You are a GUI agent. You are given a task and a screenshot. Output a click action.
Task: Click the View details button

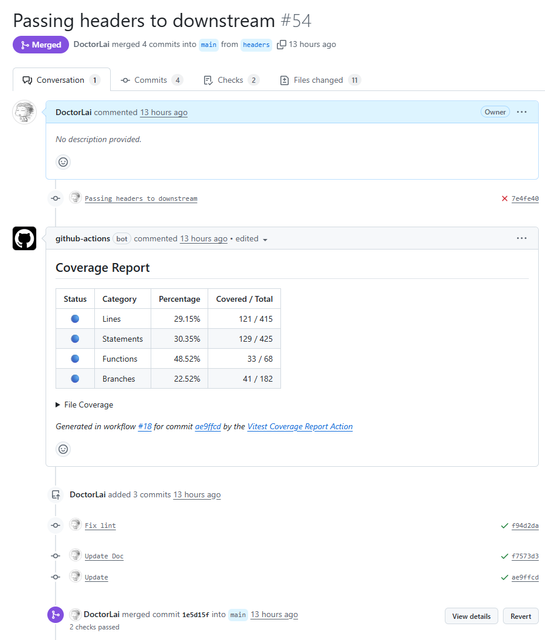[471, 616]
